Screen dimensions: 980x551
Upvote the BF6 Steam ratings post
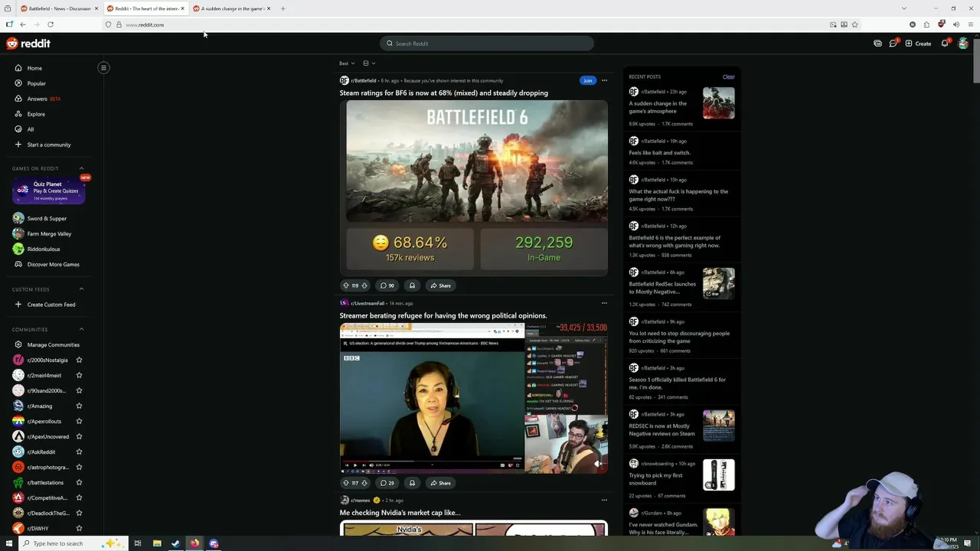coord(346,285)
